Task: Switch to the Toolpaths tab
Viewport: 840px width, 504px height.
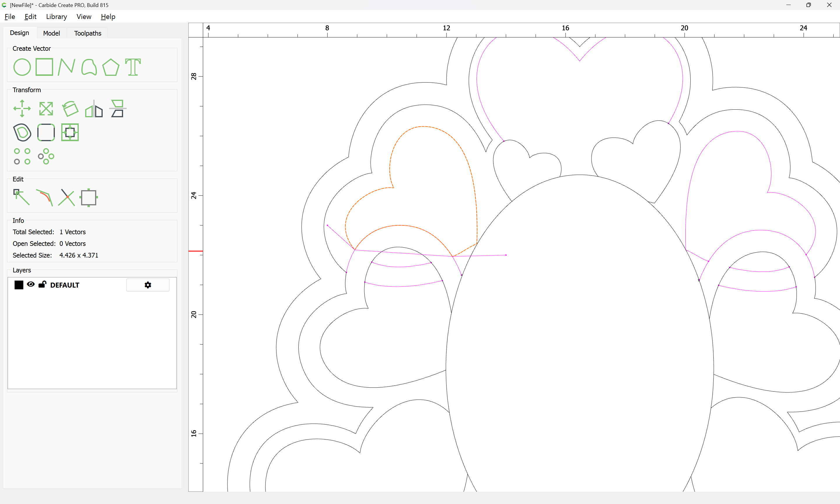Action: click(x=87, y=33)
